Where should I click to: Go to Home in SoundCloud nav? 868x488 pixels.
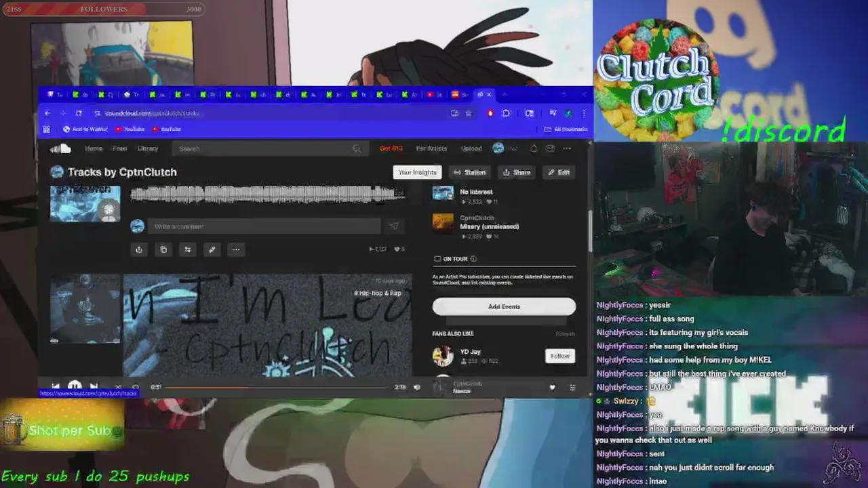tap(94, 148)
